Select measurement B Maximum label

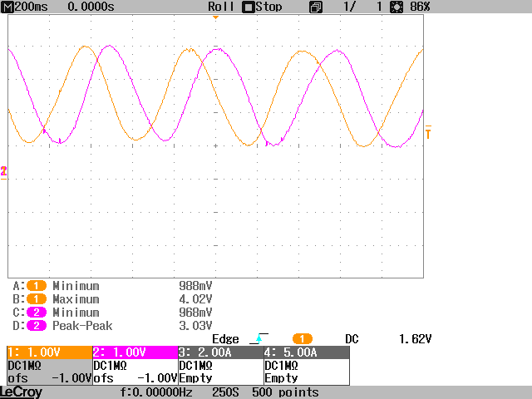coord(76,299)
